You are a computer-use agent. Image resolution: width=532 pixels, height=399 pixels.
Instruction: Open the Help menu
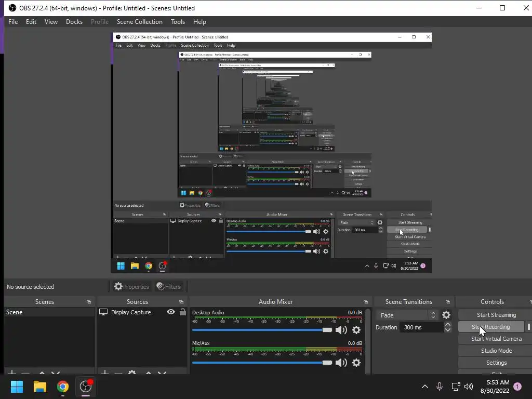tap(199, 22)
